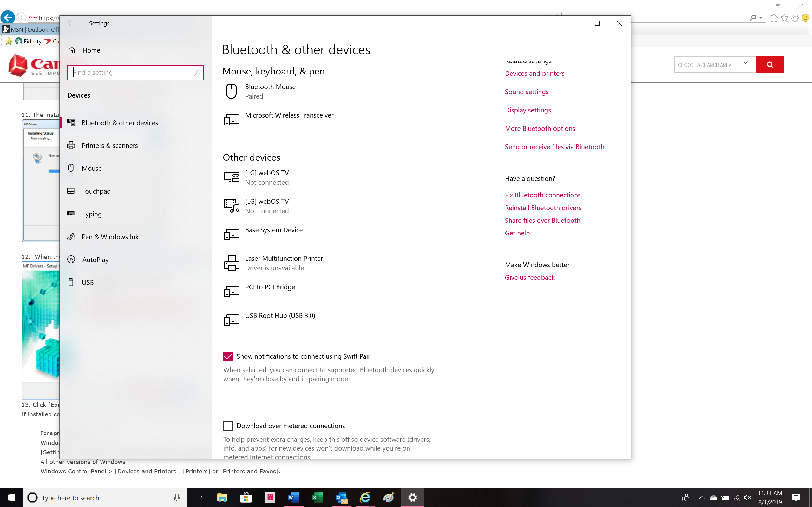Open File Explorer from the taskbar
The height and width of the screenshot is (507, 812).
(x=222, y=497)
